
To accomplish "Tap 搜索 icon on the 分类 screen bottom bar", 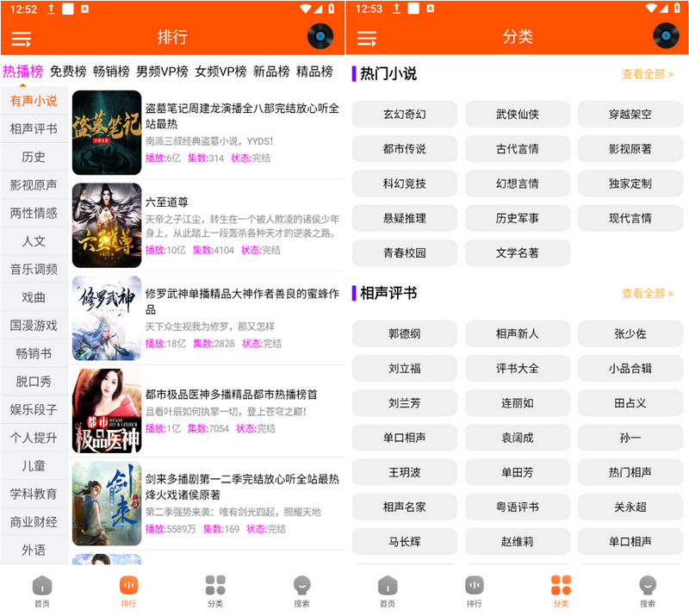I will (648, 591).
